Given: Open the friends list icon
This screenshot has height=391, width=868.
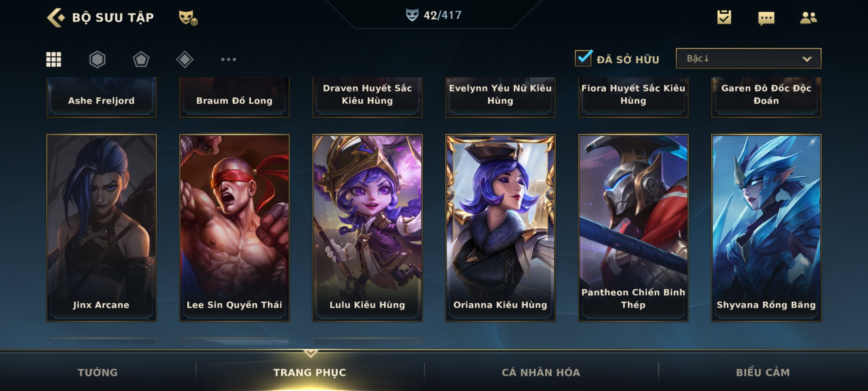Looking at the screenshot, I should [x=808, y=18].
